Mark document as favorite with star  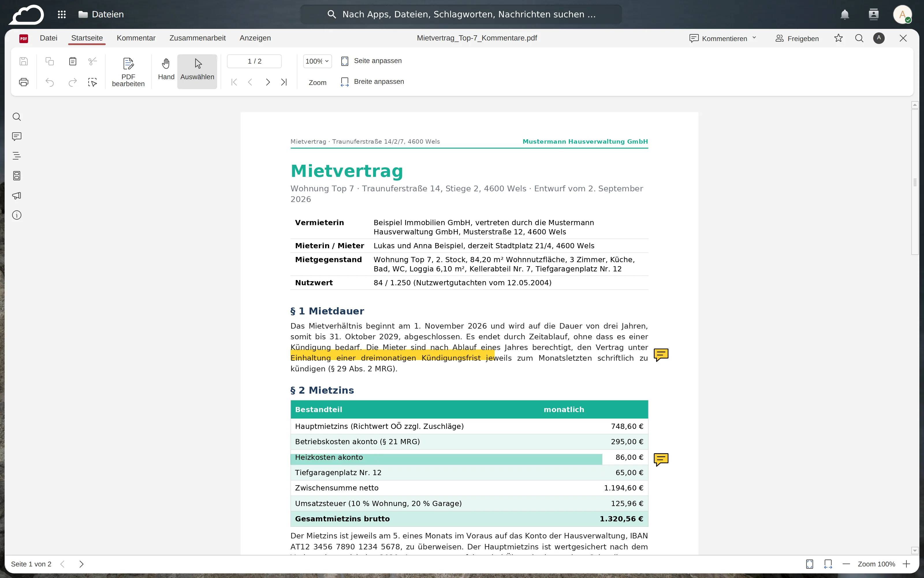(839, 38)
